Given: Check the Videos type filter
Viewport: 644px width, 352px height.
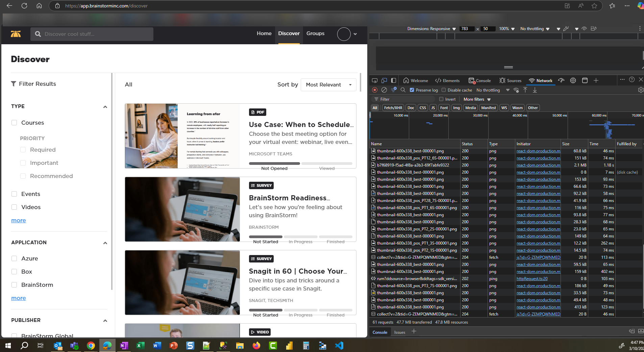Looking at the screenshot, I should click(14, 207).
